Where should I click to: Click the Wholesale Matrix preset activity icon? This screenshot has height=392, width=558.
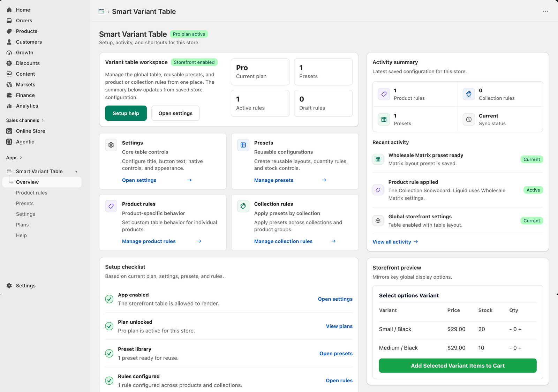(x=378, y=159)
